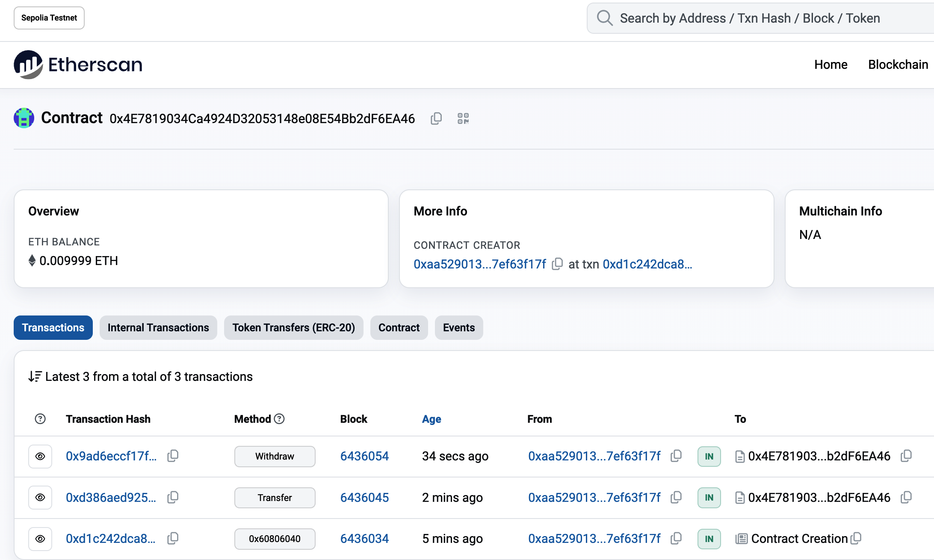The image size is (934, 560).
Task: Click the Transaction Hash header help icon
Action: [x=40, y=419]
